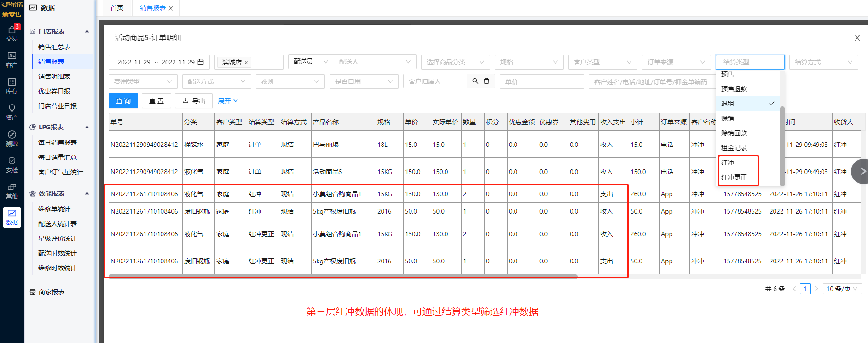Go to 库存 sidebar icon
This screenshot has width=868, height=343.
tap(12, 86)
